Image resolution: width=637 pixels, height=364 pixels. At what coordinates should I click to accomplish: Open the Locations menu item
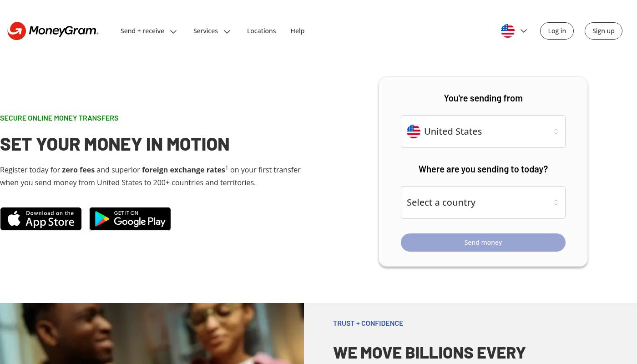coord(261,31)
